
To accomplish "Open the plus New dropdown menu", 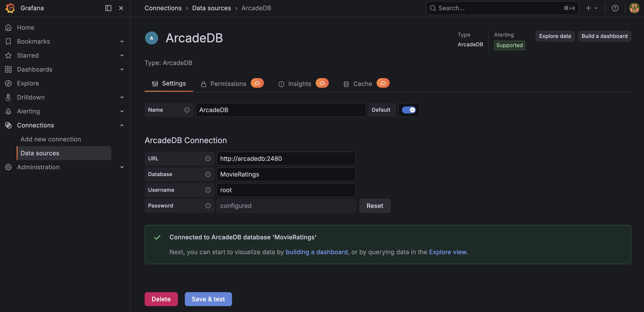I will click(x=592, y=8).
